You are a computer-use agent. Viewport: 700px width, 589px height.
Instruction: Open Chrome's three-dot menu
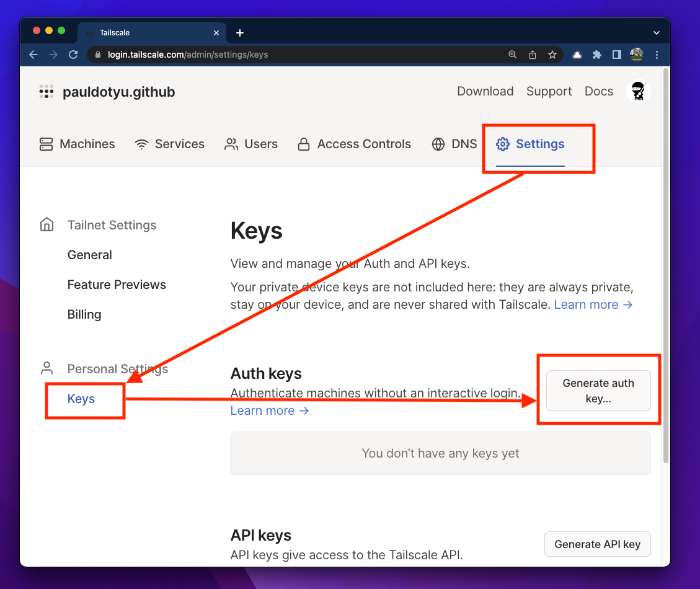[657, 55]
